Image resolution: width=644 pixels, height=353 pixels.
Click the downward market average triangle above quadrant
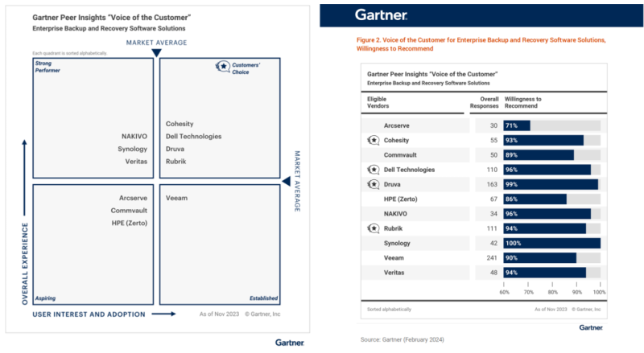pyautogui.click(x=156, y=53)
